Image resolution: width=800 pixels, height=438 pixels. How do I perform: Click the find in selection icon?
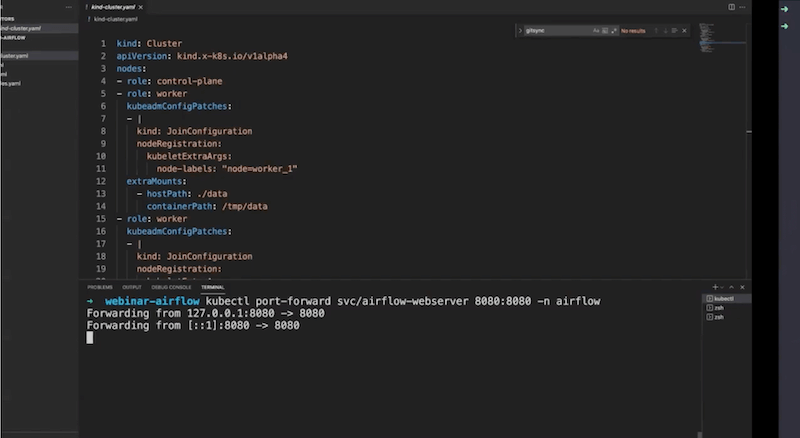[x=677, y=31]
